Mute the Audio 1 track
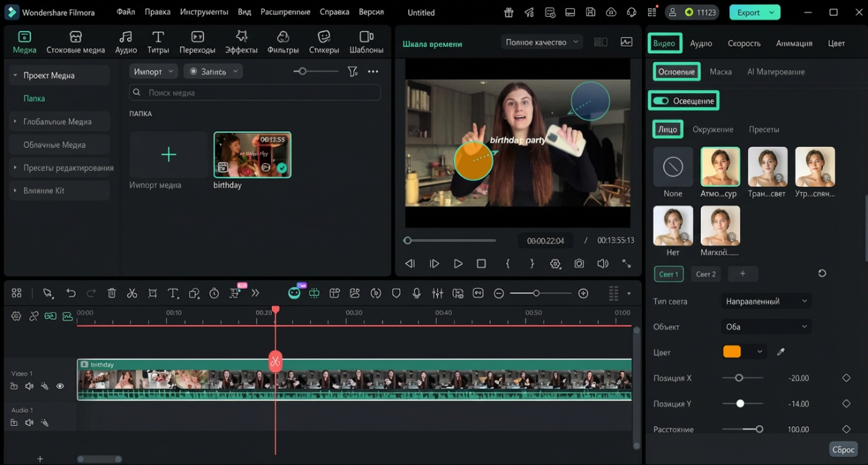 point(29,423)
